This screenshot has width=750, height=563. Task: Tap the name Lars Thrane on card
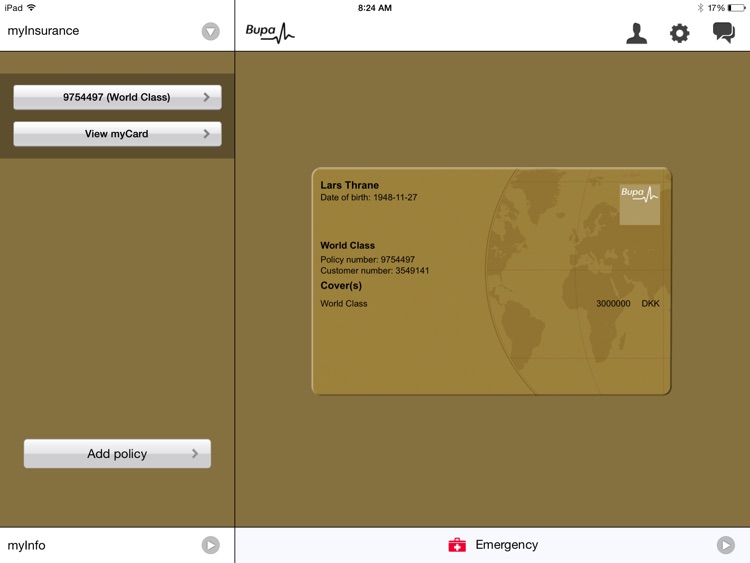point(350,185)
